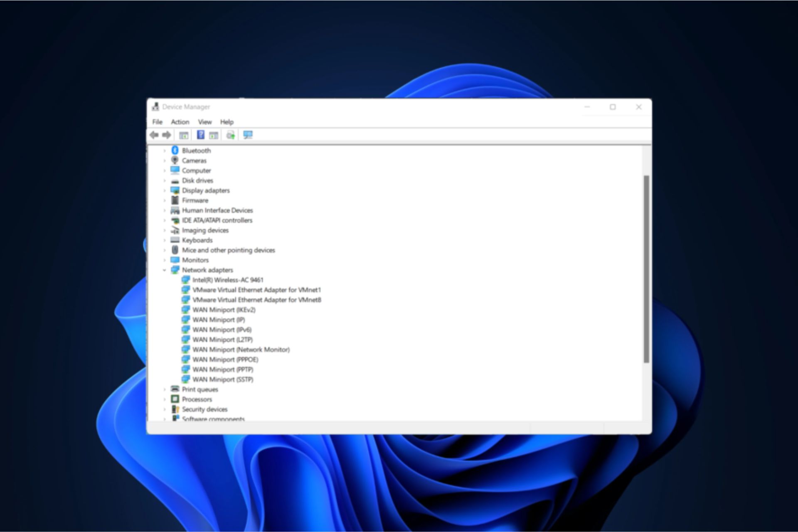Click the Human Interface Devices label
798x532 pixels.
click(x=217, y=210)
